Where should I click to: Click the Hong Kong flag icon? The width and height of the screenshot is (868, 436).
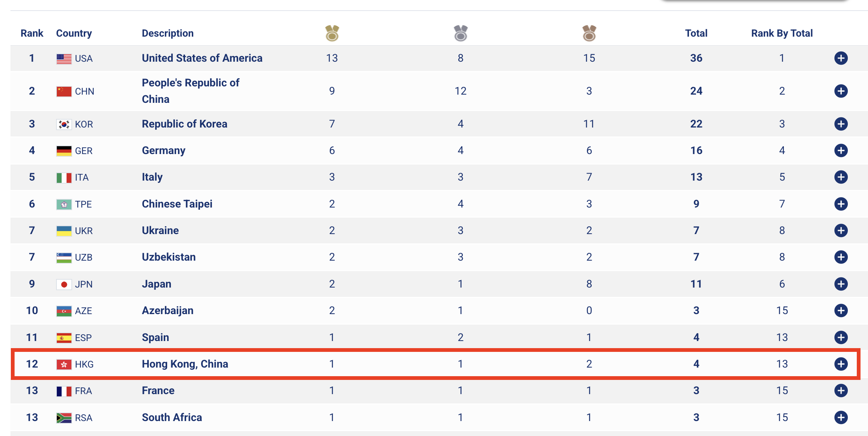click(x=64, y=364)
